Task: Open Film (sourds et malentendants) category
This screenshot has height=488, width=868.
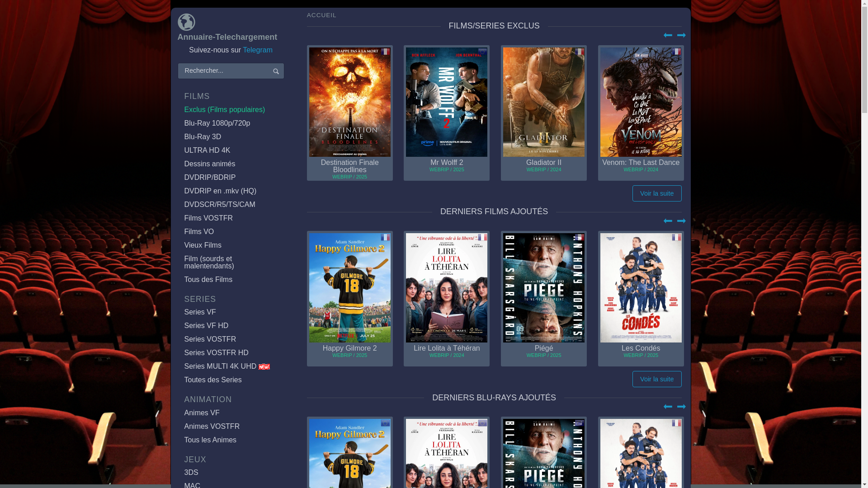Action: click(x=209, y=263)
